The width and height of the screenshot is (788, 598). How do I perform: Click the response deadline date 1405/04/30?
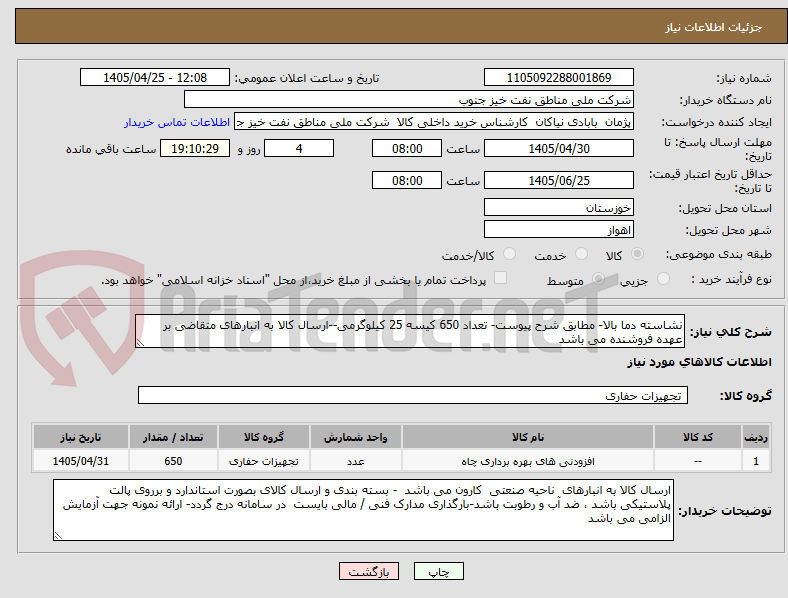(x=558, y=148)
